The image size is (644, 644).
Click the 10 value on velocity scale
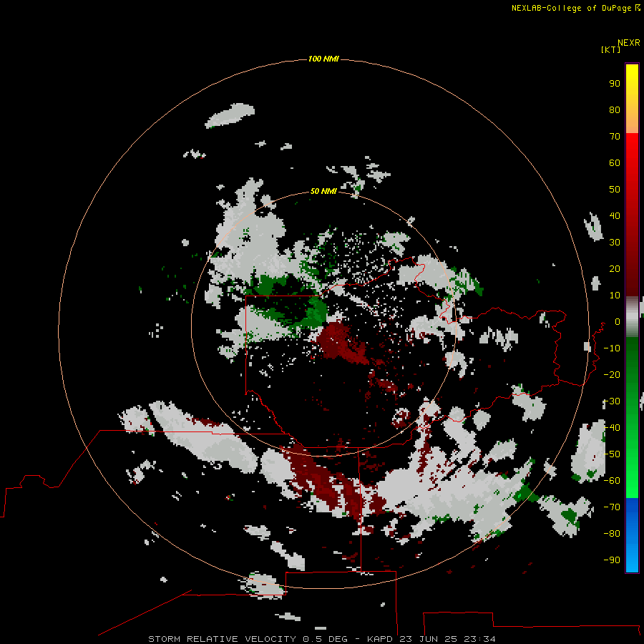[615, 296]
